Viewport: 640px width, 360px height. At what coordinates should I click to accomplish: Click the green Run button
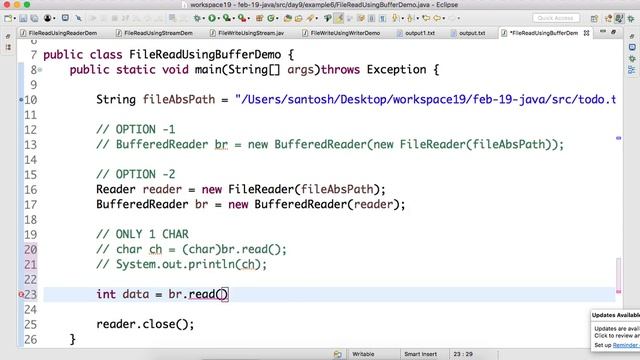[212, 18]
